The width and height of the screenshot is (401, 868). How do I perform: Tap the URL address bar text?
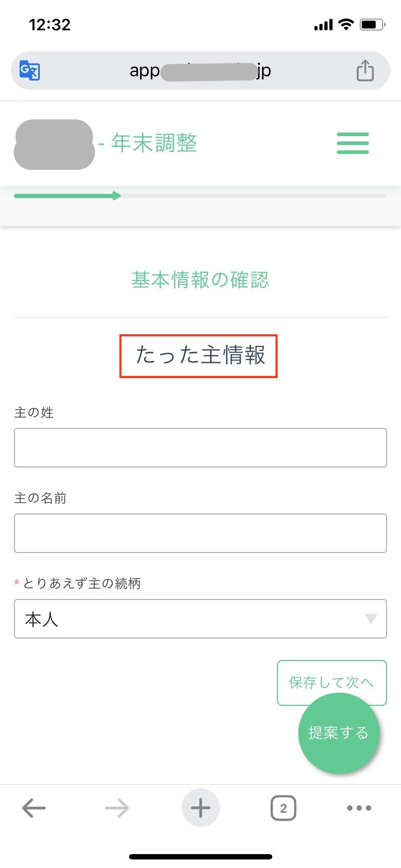200,71
